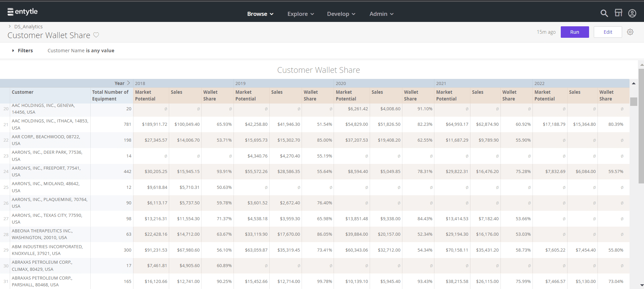Open the marketplace store icon
This screenshot has width=644, height=289.
pyautogui.click(x=618, y=13)
